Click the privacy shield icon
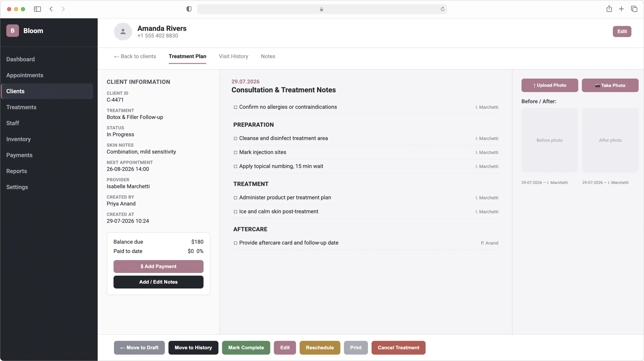The height and width of the screenshot is (361, 644). 189,9
